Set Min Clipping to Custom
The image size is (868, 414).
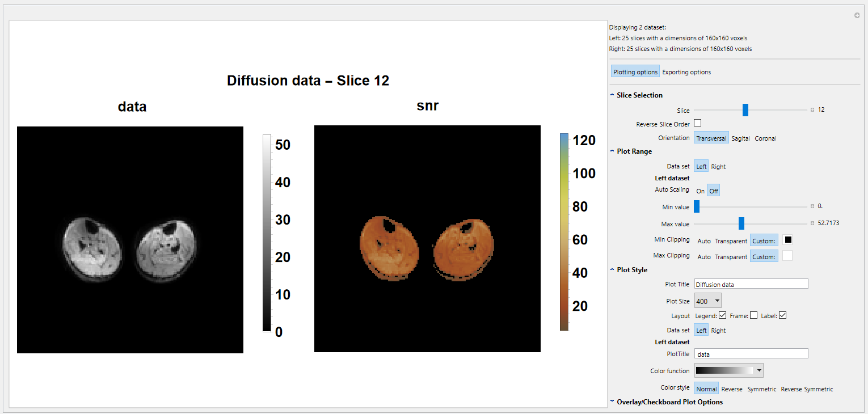pyautogui.click(x=764, y=240)
